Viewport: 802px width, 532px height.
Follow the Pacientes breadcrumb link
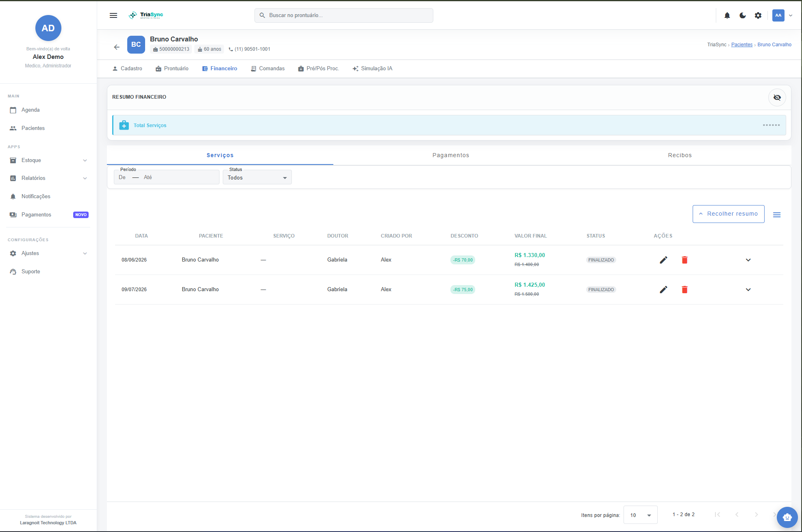click(742, 45)
